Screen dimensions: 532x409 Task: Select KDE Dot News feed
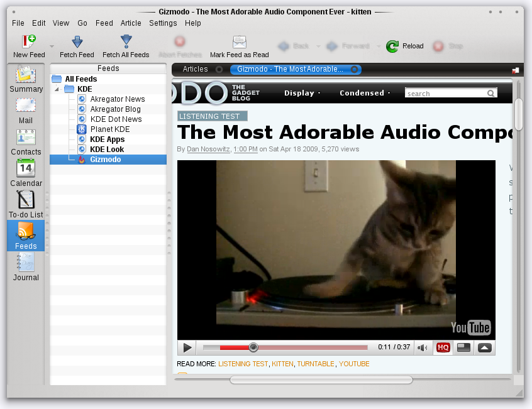(x=116, y=119)
